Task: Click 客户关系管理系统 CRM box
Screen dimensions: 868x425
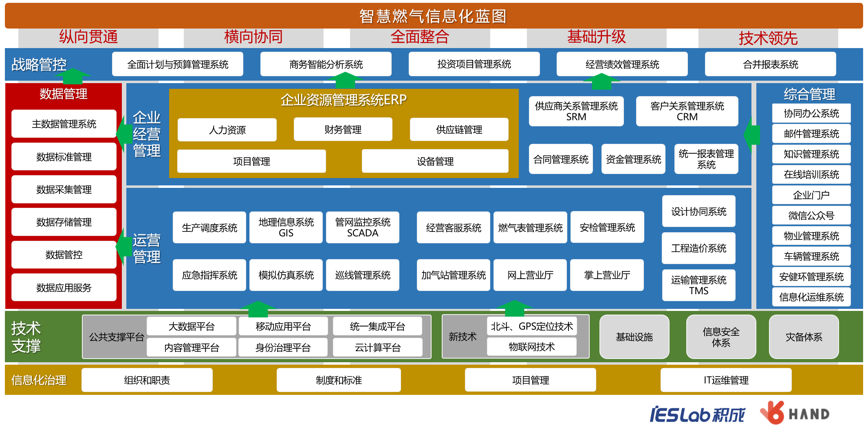Action: pyautogui.click(x=687, y=111)
